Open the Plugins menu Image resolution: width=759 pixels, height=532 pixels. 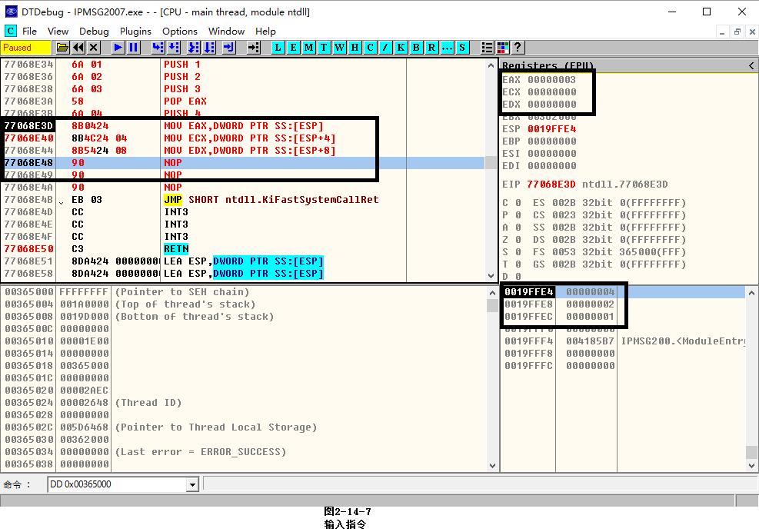point(135,31)
